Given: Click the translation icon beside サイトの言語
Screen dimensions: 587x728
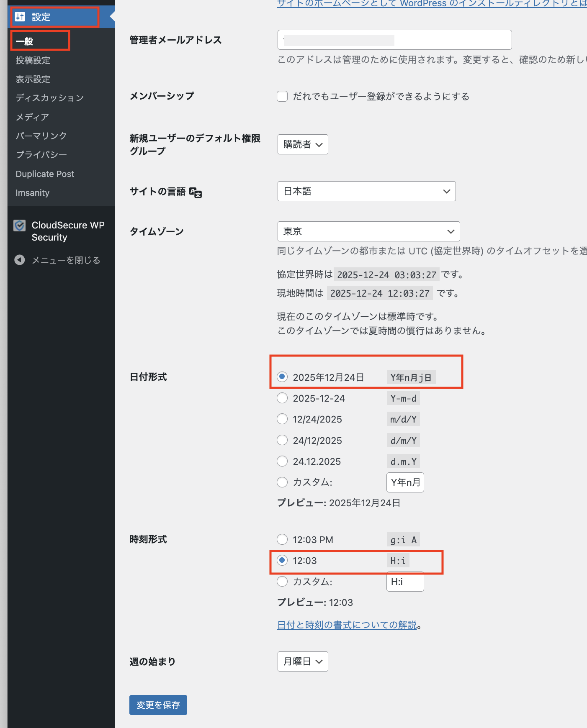Looking at the screenshot, I should click(x=196, y=192).
